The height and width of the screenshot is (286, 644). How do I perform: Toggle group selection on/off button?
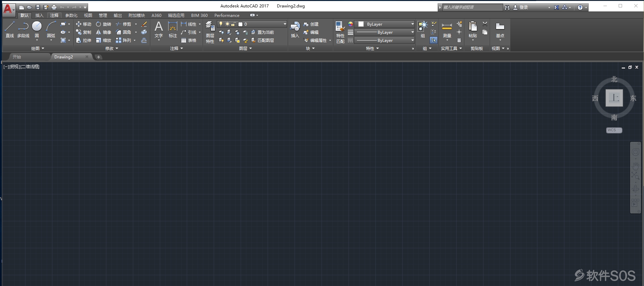434,40
